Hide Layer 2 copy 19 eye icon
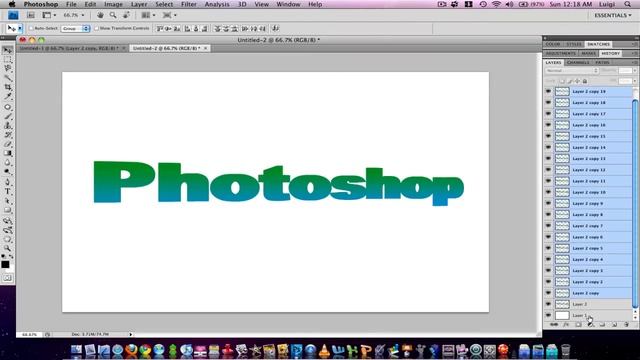640x360 pixels. [548, 91]
